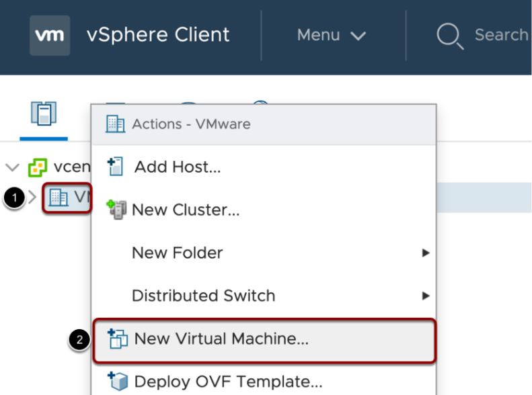Open the New Folder submenu arrow
This screenshot has height=395, width=532.
tap(424, 253)
